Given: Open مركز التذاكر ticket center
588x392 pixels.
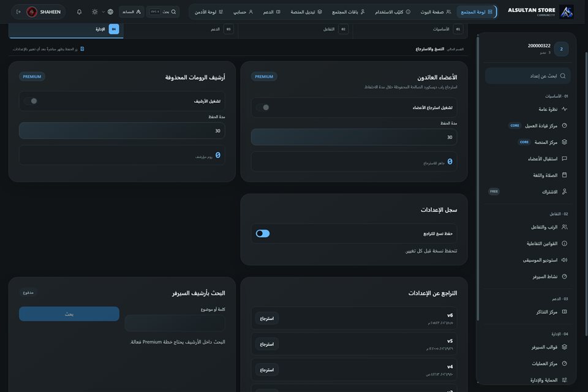Looking at the screenshot, I should (527, 312).
